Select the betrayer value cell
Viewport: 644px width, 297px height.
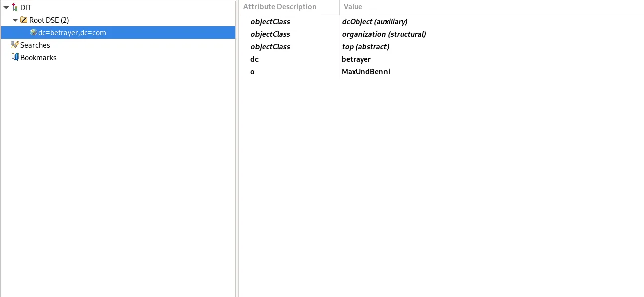click(356, 59)
